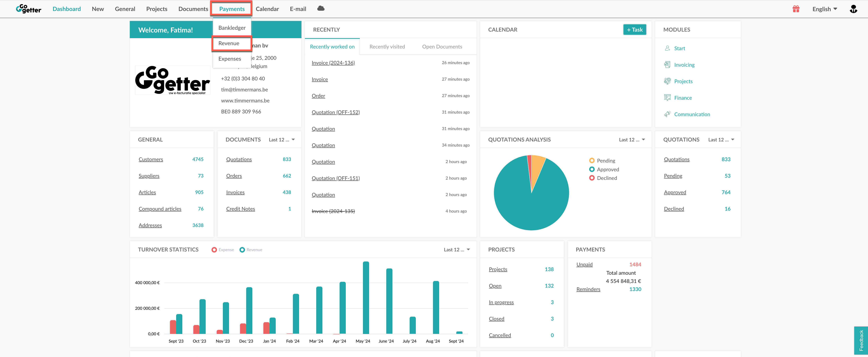Open In progress projects link
This screenshot has width=868, height=357.
[x=501, y=302]
